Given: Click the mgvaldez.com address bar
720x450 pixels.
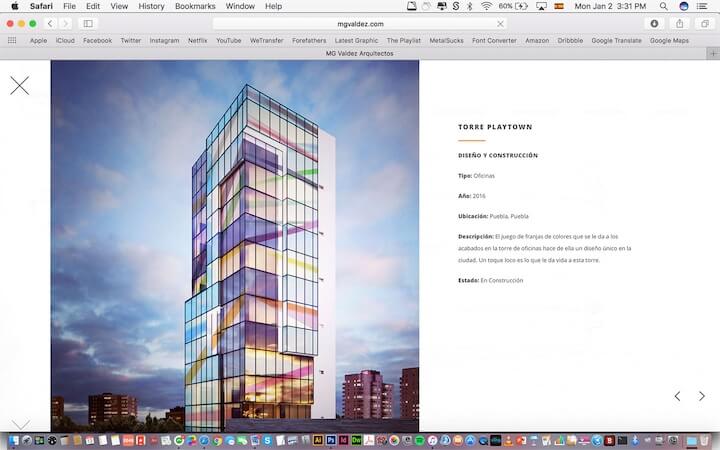Looking at the screenshot, I should tap(360, 23).
